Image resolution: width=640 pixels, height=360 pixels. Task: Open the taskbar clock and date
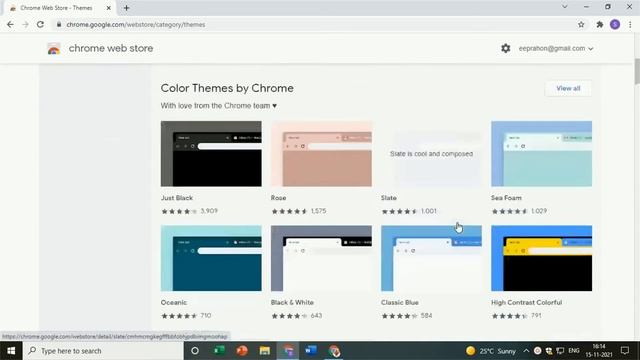coord(599,351)
